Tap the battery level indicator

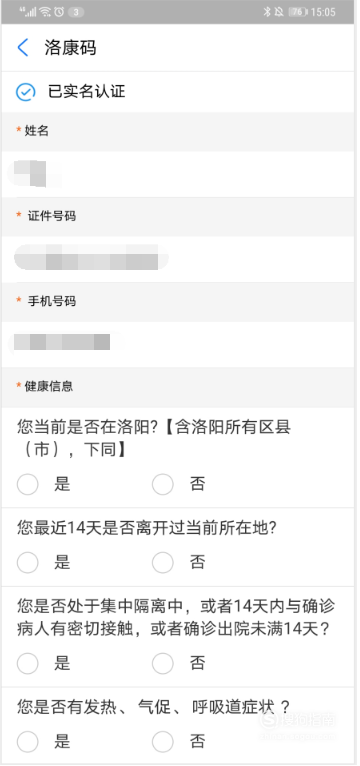(297, 12)
